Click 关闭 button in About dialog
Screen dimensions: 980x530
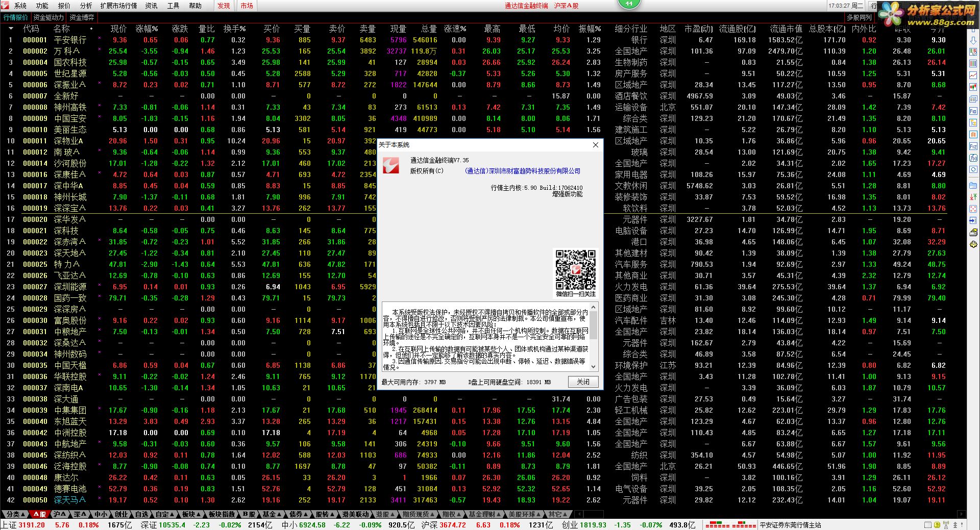coord(583,382)
